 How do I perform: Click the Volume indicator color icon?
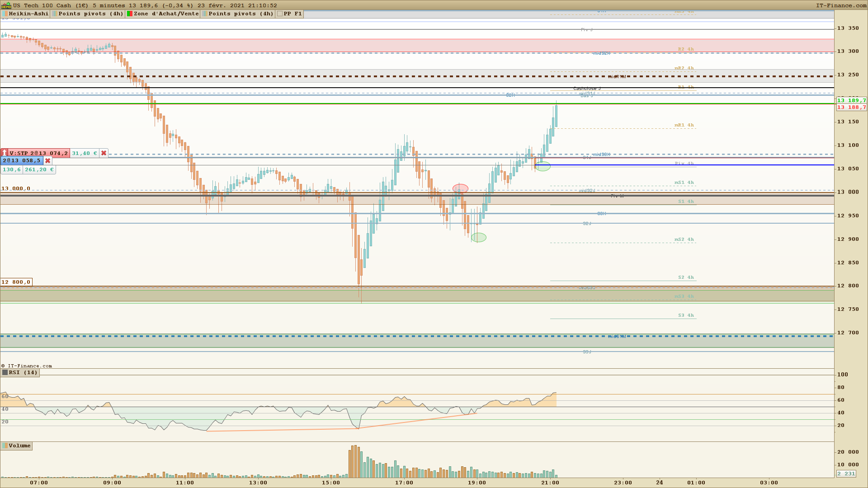click(5, 446)
